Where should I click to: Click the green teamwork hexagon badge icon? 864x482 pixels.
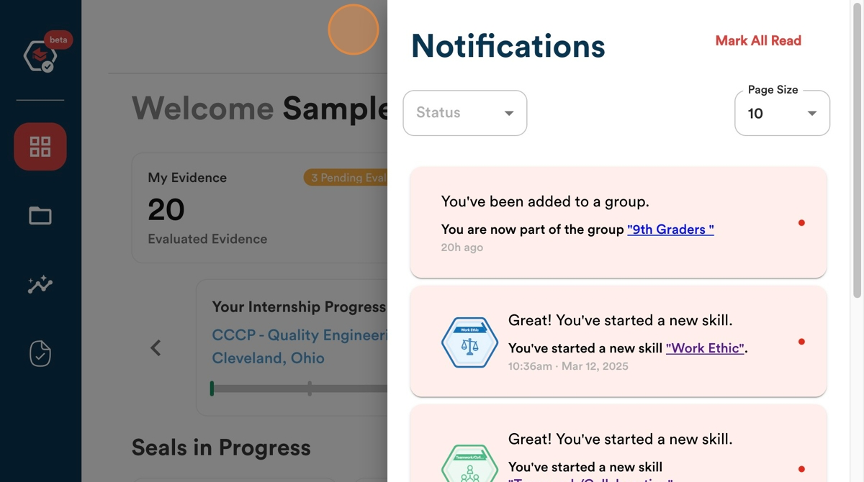coord(469,464)
